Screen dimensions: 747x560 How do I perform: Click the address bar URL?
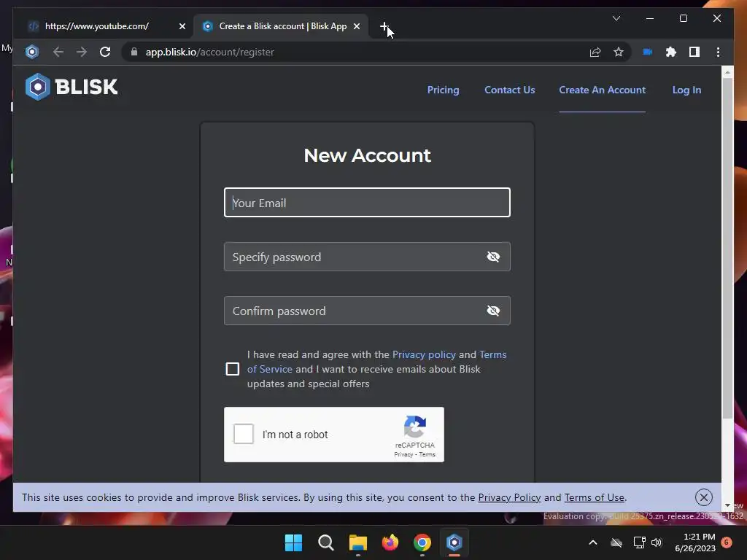pos(209,52)
